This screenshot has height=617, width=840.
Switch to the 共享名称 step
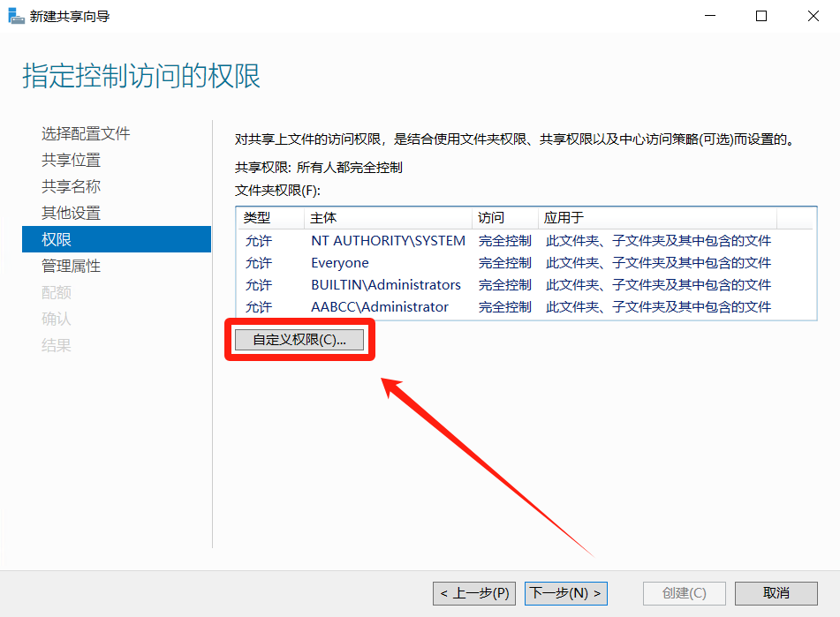[x=71, y=186]
